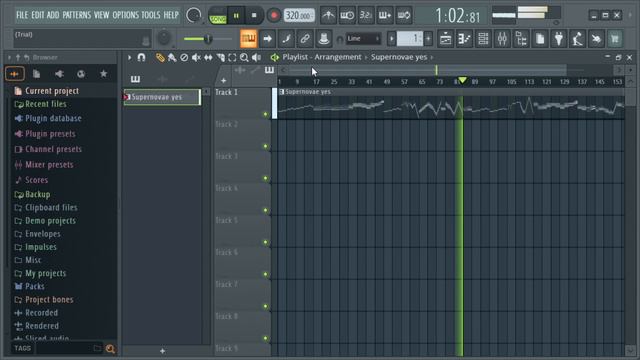Viewport: 640px width, 360px height.
Task: Open the FILE menu
Action: coord(22,15)
